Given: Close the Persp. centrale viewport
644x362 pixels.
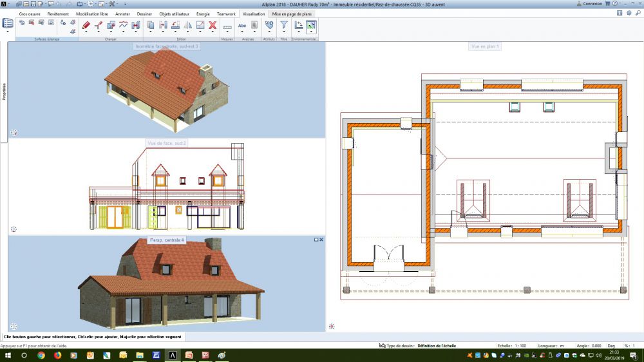Looking at the screenshot, I should [x=321, y=240].
